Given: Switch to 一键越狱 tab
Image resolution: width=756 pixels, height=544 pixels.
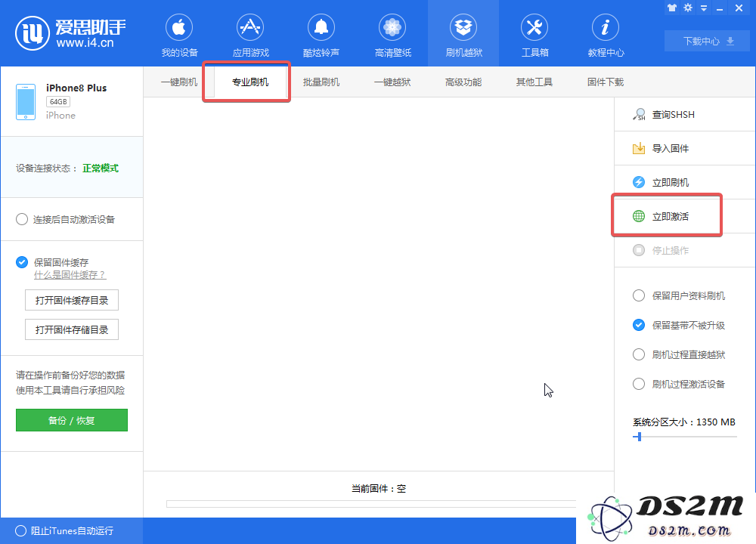Looking at the screenshot, I should (392, 82).
